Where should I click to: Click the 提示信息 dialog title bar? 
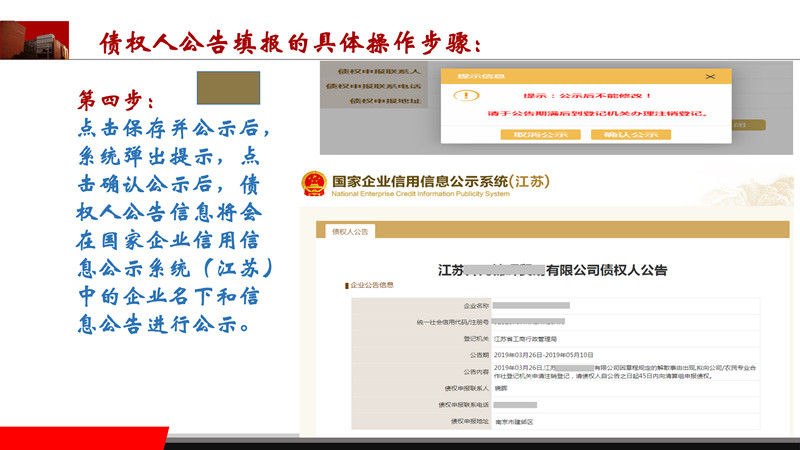point(580,76)
